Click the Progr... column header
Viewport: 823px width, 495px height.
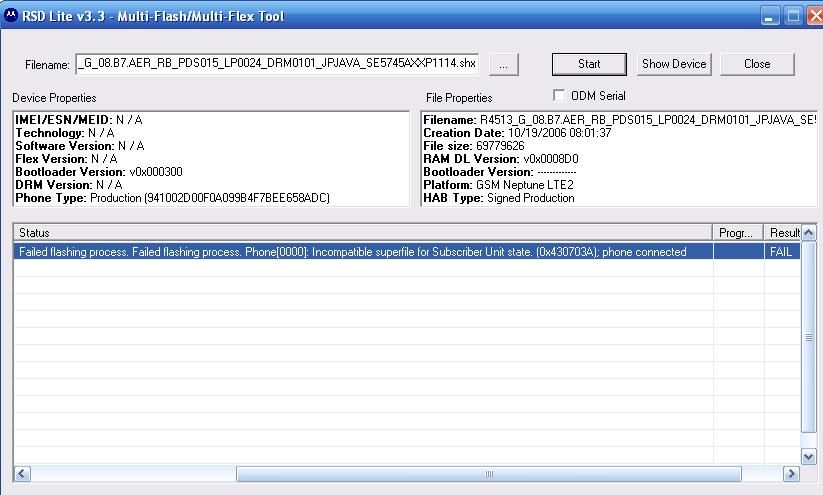[x=737, y=233]
